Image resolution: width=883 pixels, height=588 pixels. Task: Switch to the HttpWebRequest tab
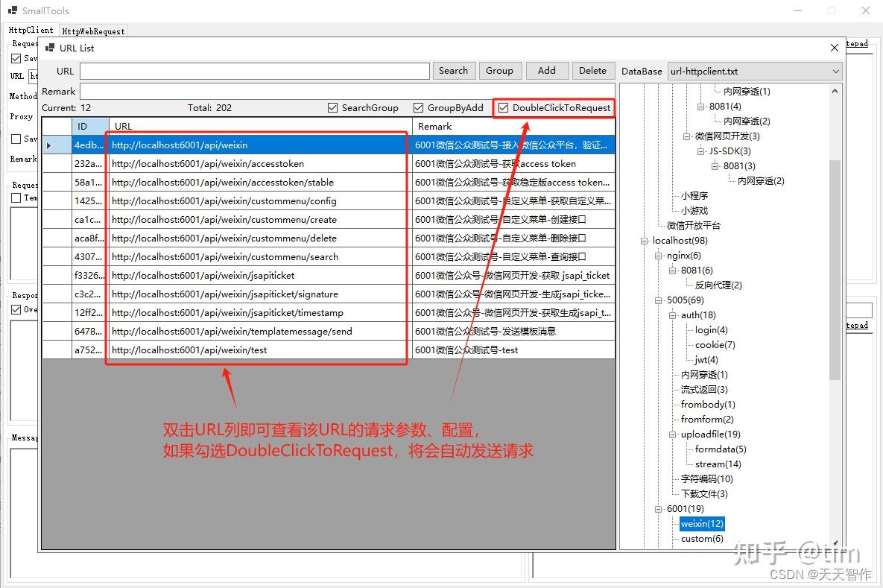click(x=92, y=31)
